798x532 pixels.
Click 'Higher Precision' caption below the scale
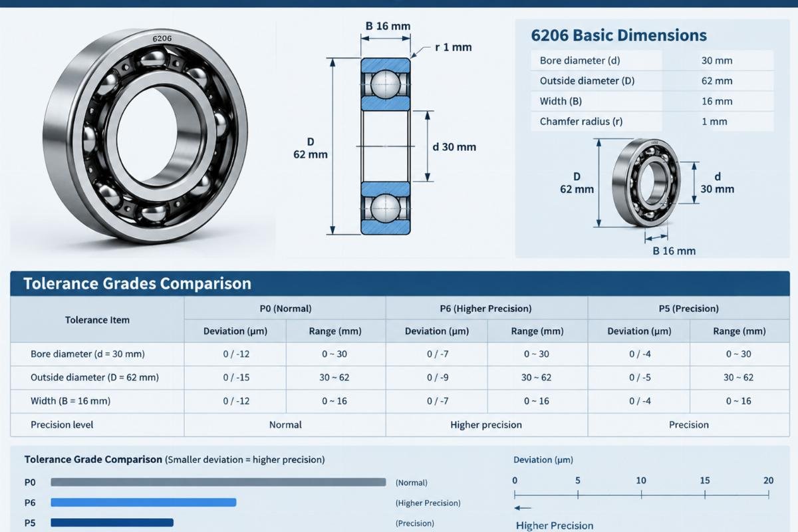555,525
